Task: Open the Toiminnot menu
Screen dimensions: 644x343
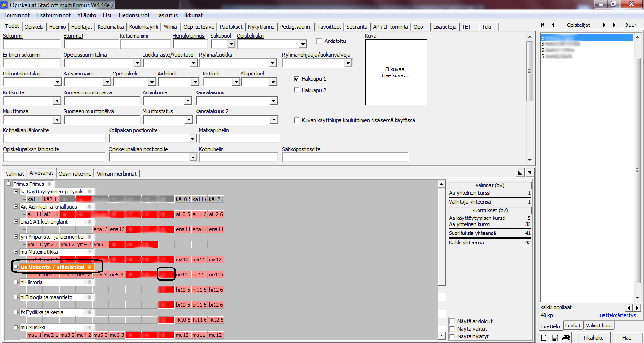Action: [x=17, y=15]
